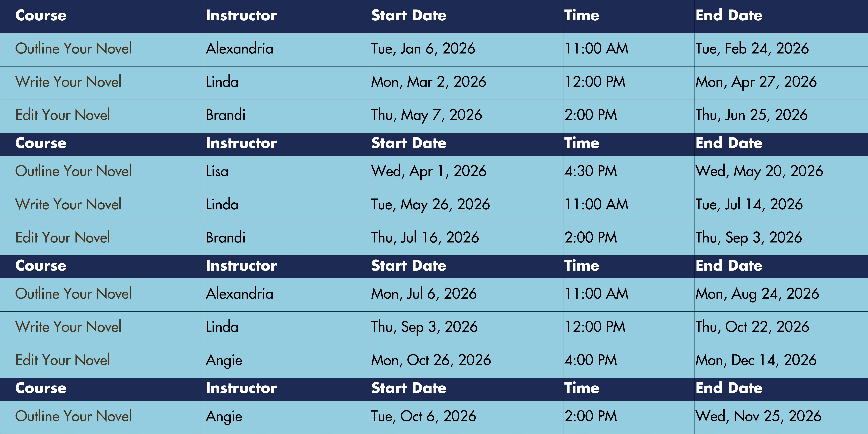
Task: Select the 4:30 PM time cell
Action: pos(591,171)
